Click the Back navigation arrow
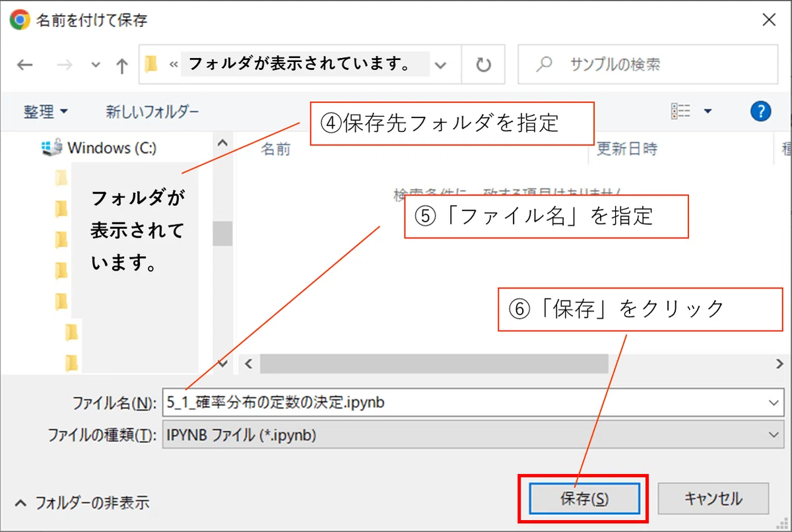 coord(24,65)
